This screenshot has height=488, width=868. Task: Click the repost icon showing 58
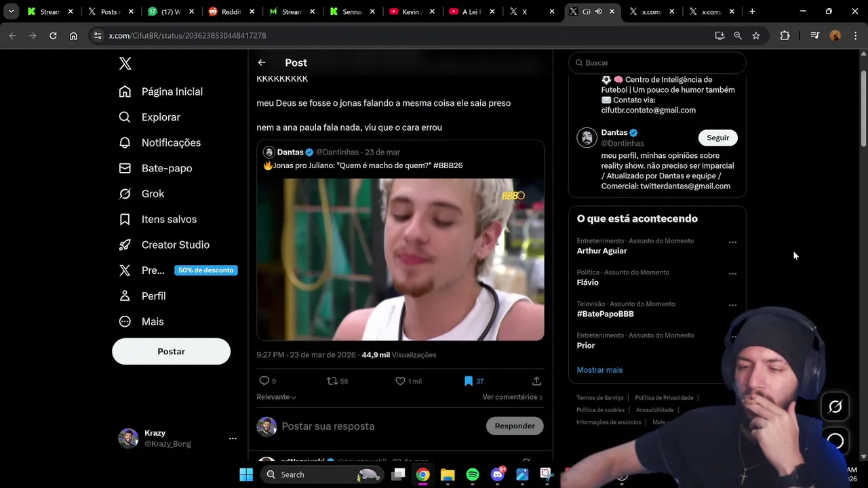332,381
